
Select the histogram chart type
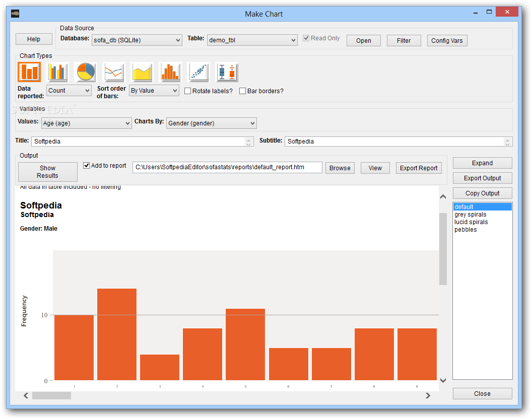tap(170, 72)
